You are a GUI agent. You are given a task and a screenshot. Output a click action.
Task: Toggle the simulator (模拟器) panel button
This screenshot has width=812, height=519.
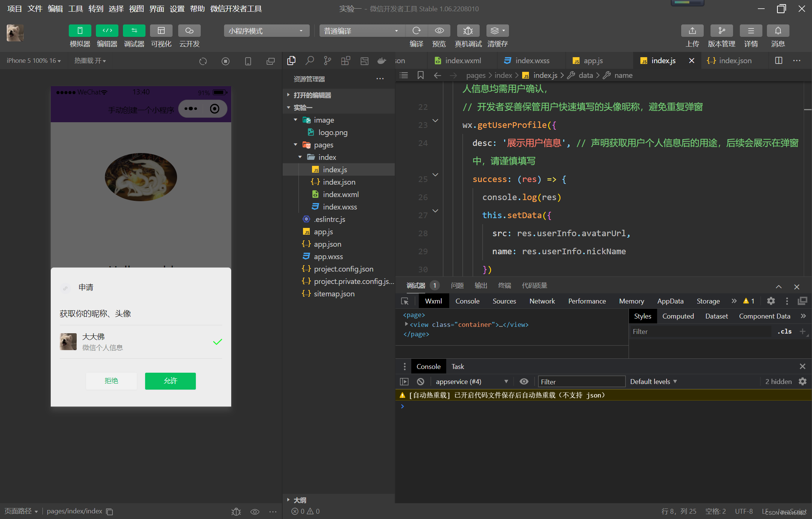tap(80, 31)
